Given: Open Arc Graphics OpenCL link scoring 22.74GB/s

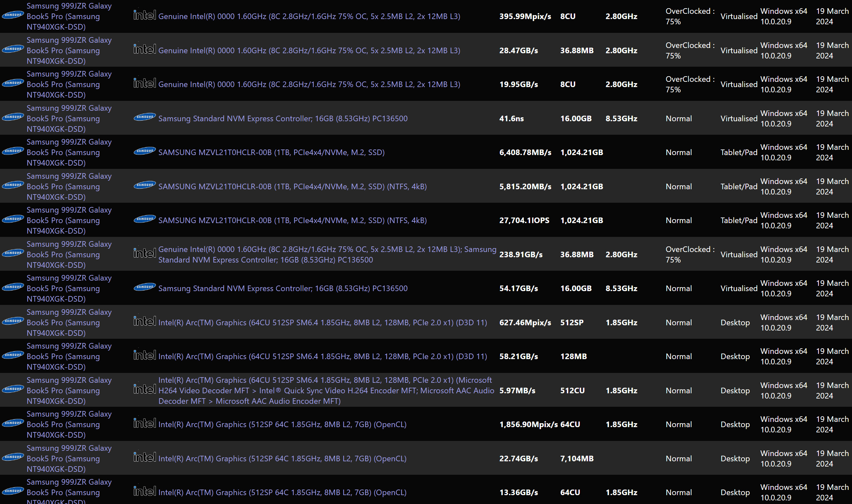Looking at the screenshot, I should click(282, 459).
